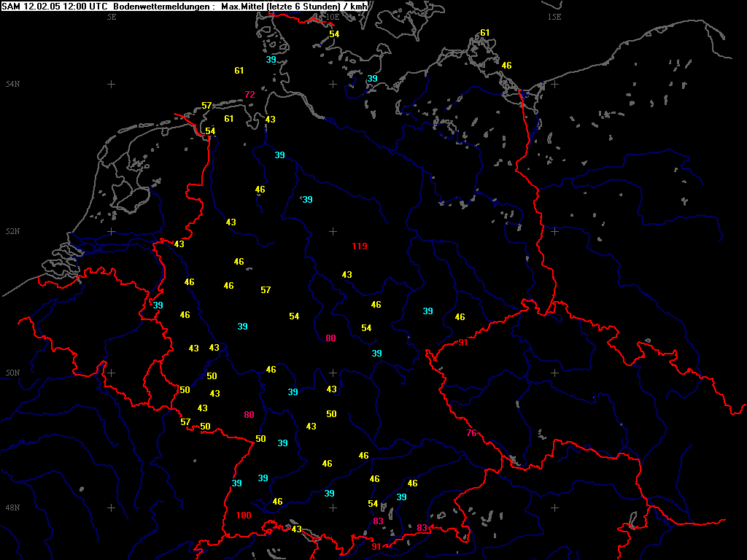Select the 'Max.Mittel (letzte 6 Stunden)' caption

[281, 6]
